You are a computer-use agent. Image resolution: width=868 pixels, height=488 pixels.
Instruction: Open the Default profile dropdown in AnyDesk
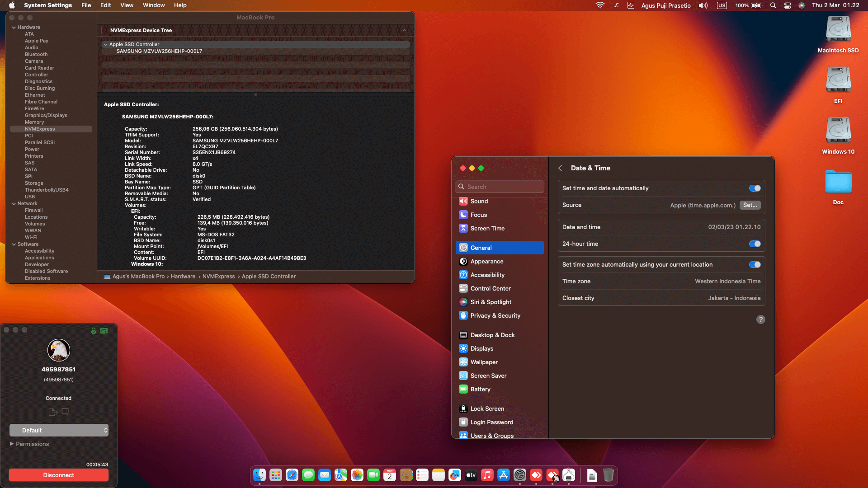click(x=59, y=430)
